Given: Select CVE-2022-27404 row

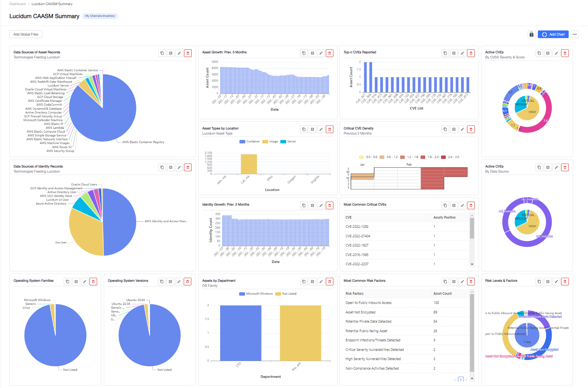Looking at the screenshot, I should 406,236.
